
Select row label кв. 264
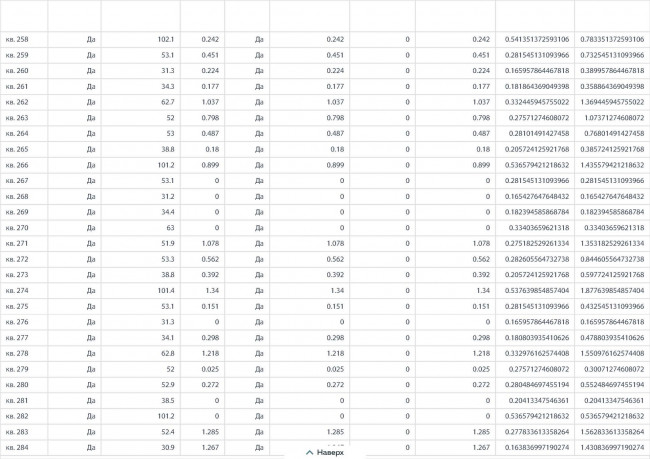(x=17, y=134)
